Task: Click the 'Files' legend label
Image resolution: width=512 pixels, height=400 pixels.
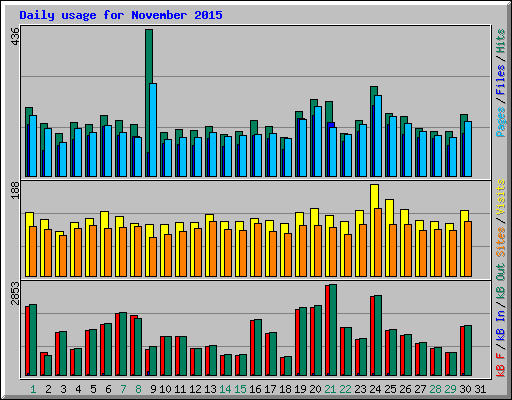Action: coord(501,80)
